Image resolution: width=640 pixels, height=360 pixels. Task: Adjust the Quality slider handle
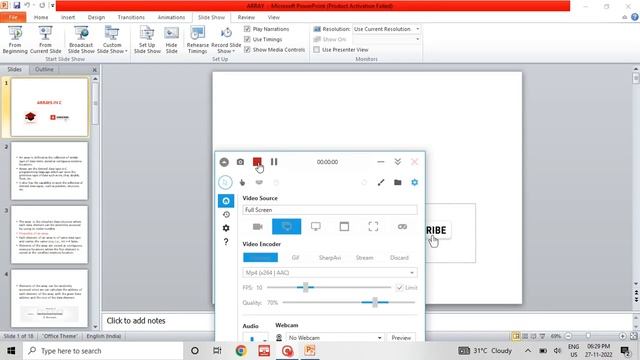375,302
